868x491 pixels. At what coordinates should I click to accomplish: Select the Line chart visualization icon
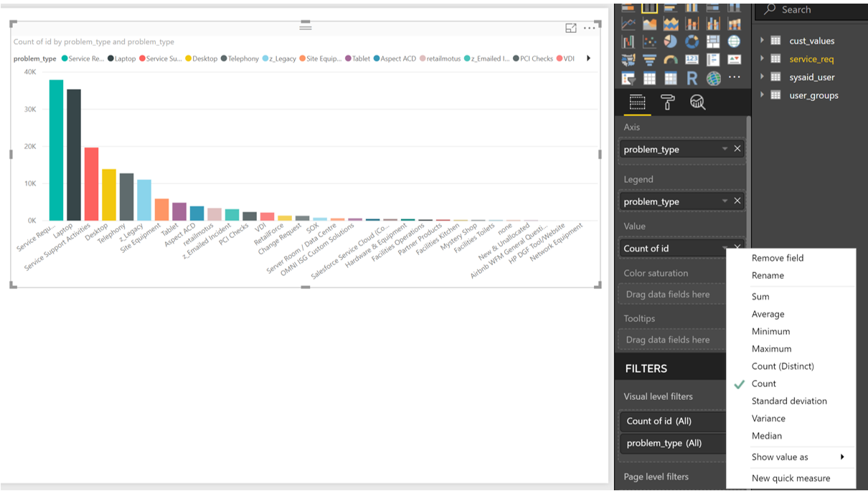tap(628, 24)
